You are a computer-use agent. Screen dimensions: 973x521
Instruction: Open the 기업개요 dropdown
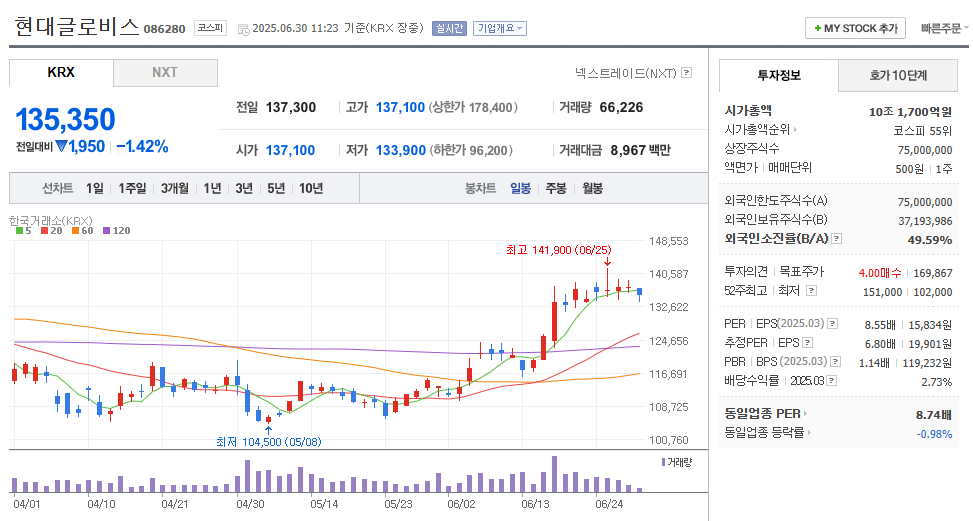[500, 29]
